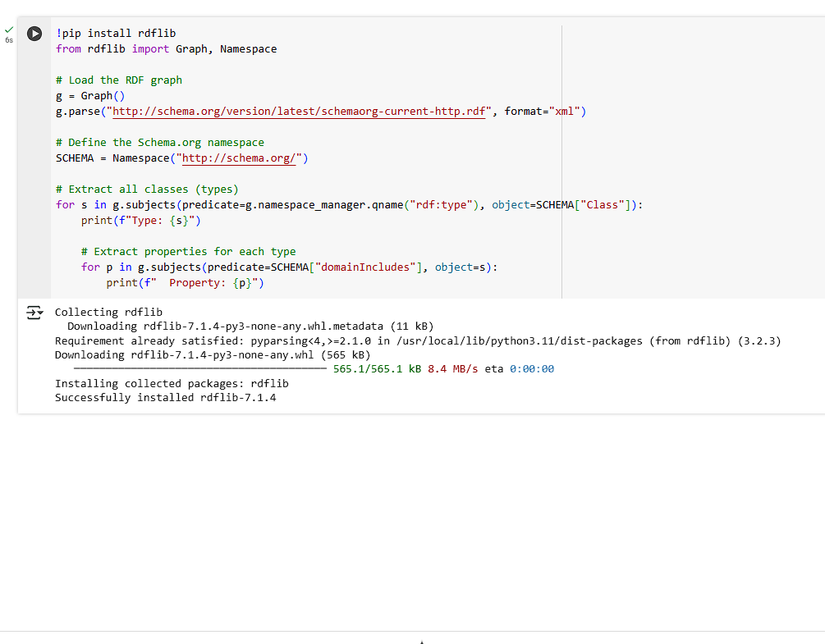Click the print Property {p} line
Image resolution: width=825 pixels, height=644 pixels.
click(186, 283)
